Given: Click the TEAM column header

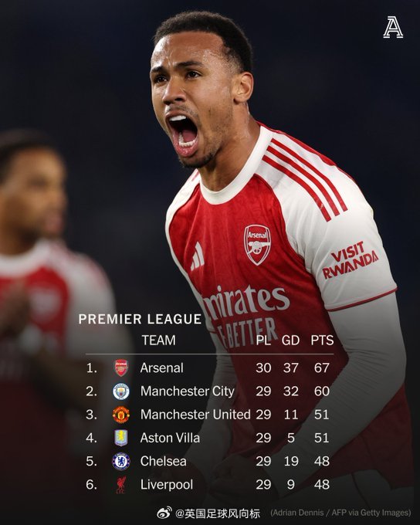Looking at the screenshot, I should coord(159,340).
